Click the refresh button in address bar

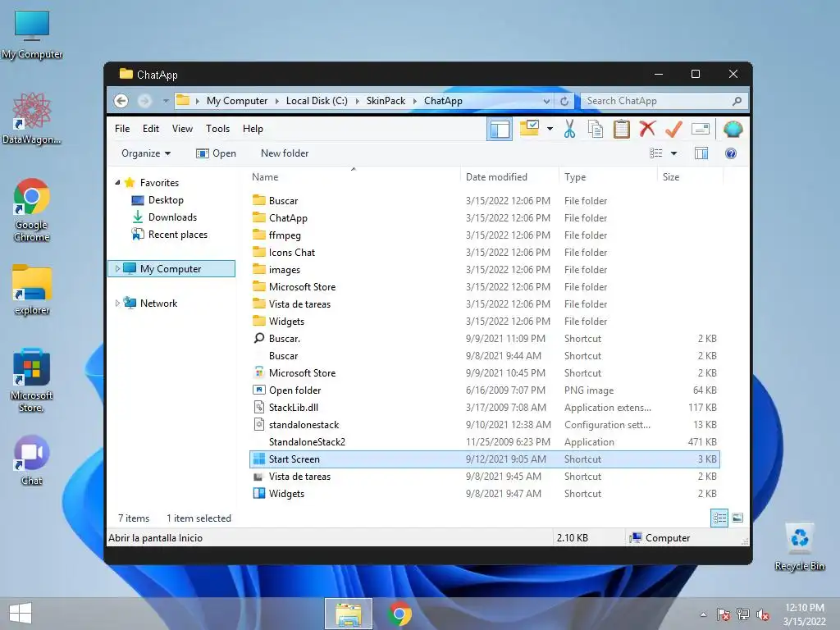(564, 101)
